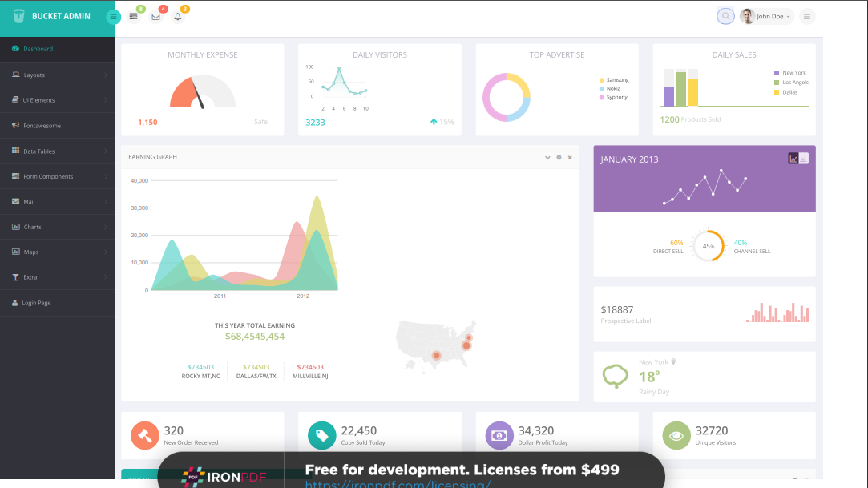
Task: Open the tasks notification icon
Action: click(x=133, y=17)
